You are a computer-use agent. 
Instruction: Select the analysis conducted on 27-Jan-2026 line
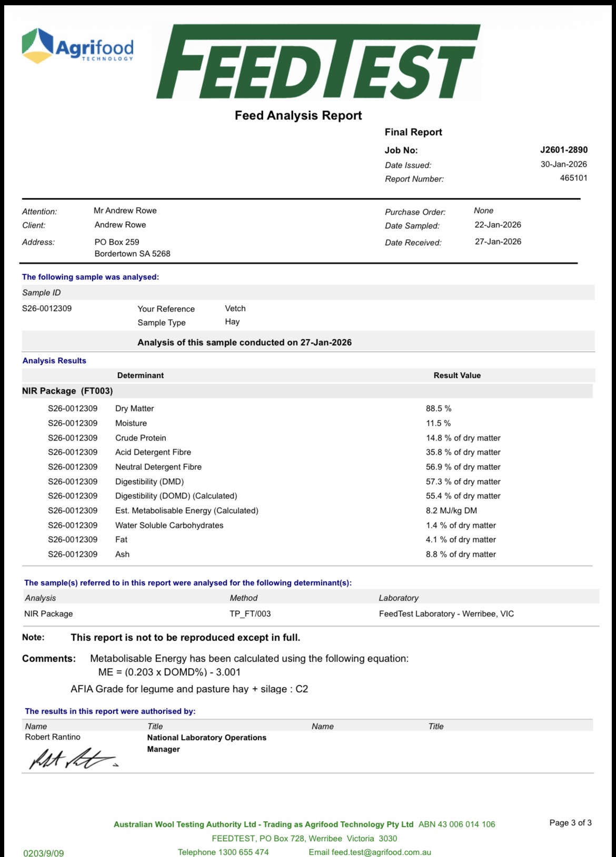[245, 342]
